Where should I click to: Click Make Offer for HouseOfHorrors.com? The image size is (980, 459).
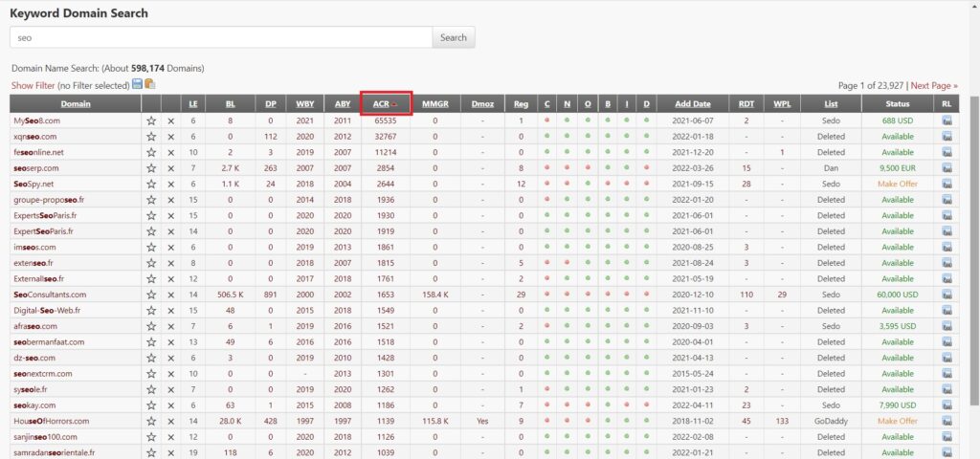pos(898,421)
